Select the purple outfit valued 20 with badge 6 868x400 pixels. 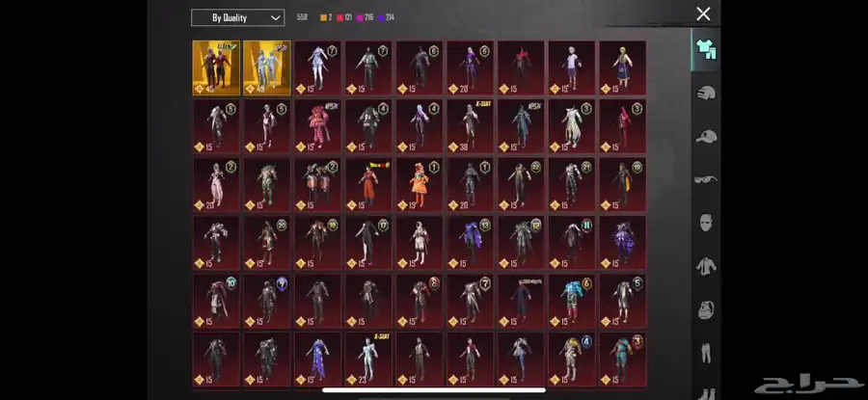(x=470, y=67)
